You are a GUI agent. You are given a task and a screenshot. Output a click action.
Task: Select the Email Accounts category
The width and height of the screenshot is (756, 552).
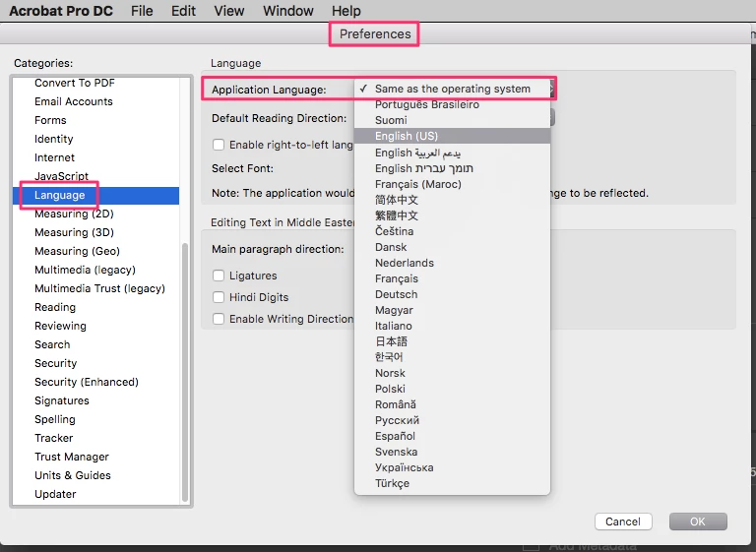[x=95, y=101]
